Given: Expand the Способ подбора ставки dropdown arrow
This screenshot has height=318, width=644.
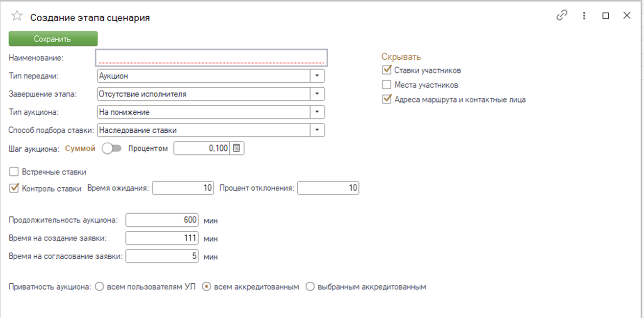Looking at the screenshot, I should [x=317, y=130].
